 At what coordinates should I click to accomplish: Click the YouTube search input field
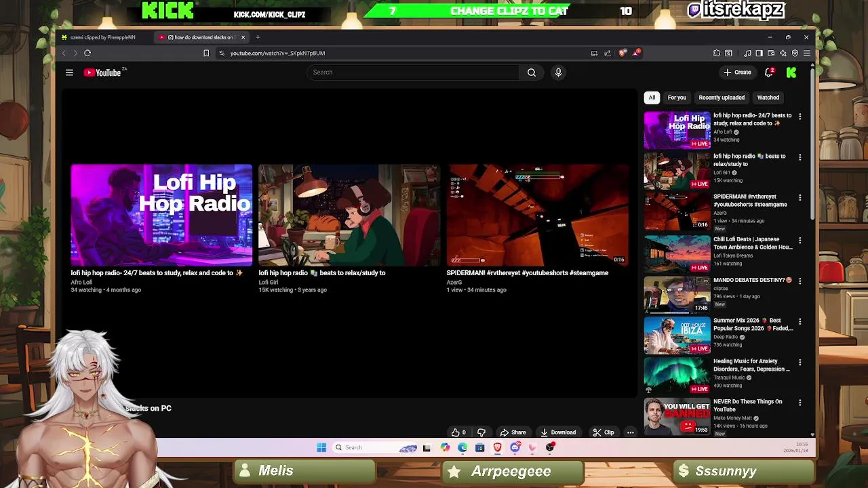(412, 73)
